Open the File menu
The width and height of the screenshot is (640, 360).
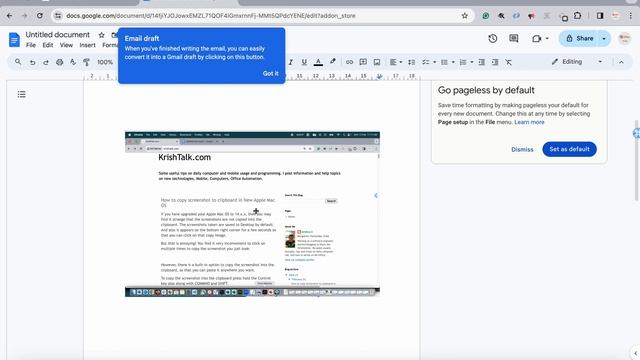click(31, 45)
